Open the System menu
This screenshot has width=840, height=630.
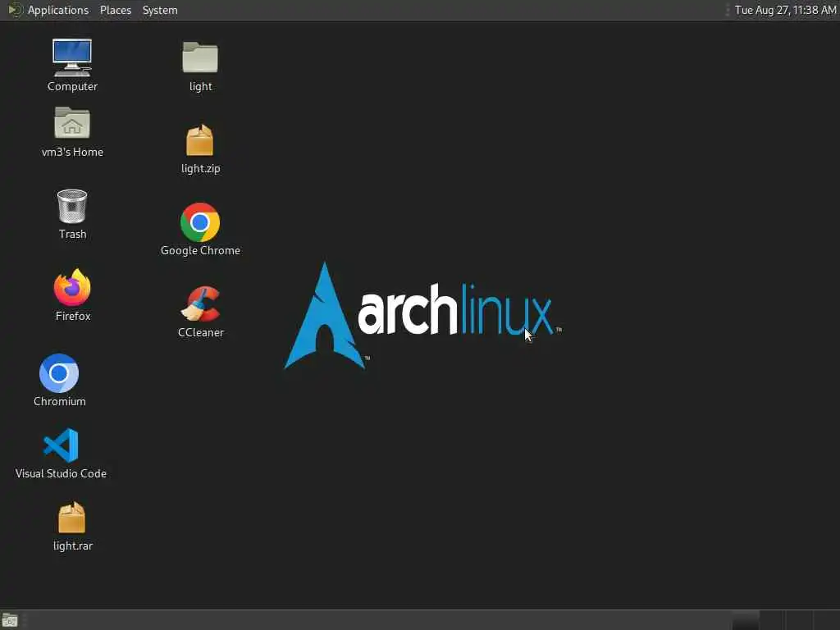[x=160, y=10]
